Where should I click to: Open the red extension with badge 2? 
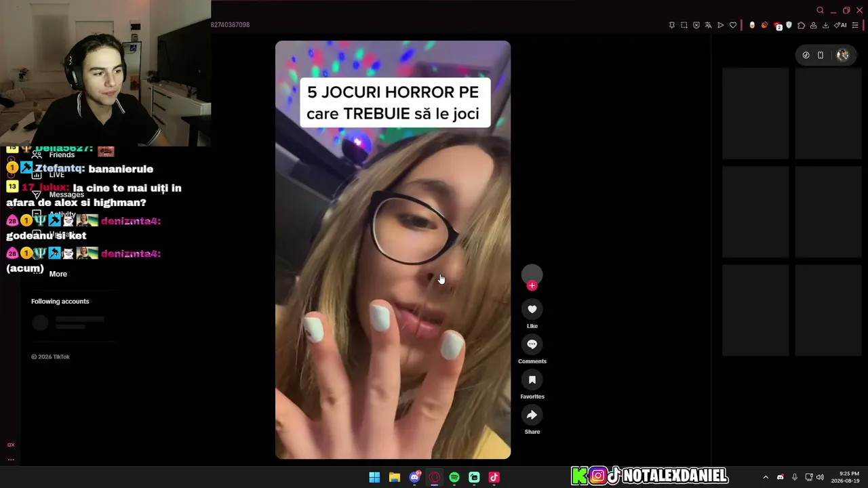[777, 26]
